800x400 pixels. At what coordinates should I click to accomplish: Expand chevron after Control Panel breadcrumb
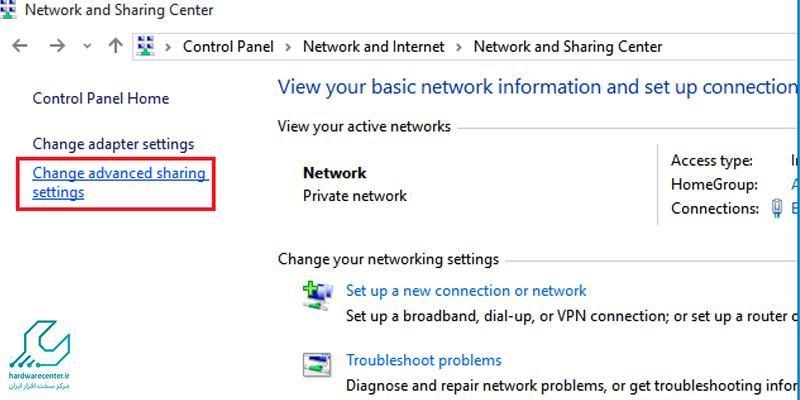[288, 47]
